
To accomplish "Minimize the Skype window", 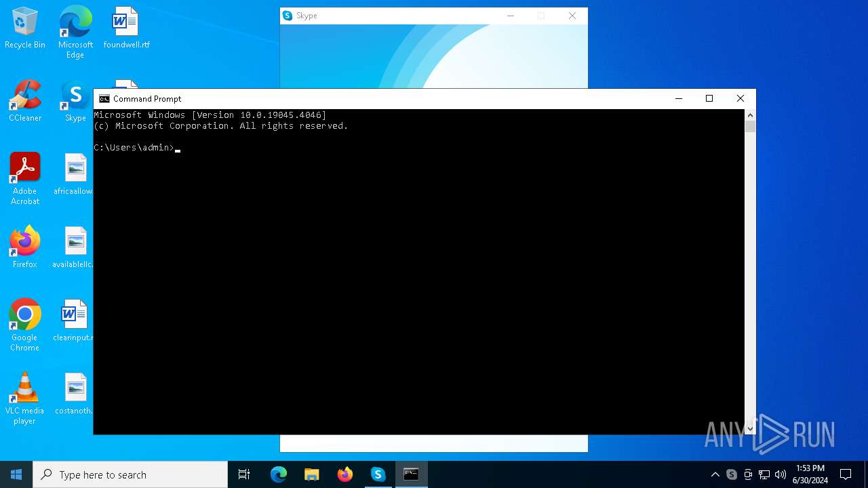I will pyautogui.click(x=511, y=16).
